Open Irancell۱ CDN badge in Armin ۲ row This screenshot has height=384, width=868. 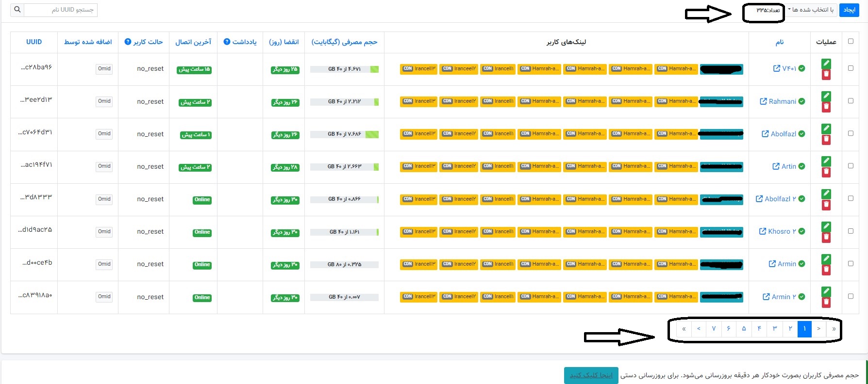[x=498, y=297]
